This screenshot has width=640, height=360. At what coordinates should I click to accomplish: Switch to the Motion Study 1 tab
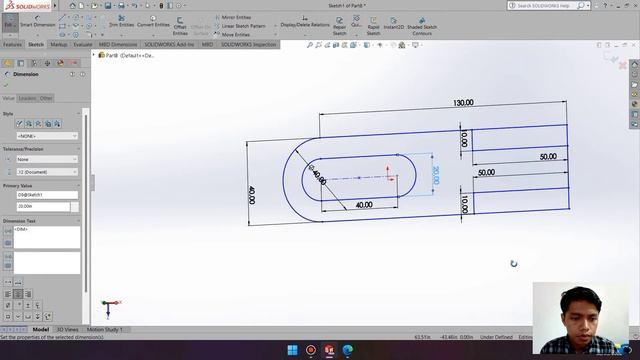[104, 329]
